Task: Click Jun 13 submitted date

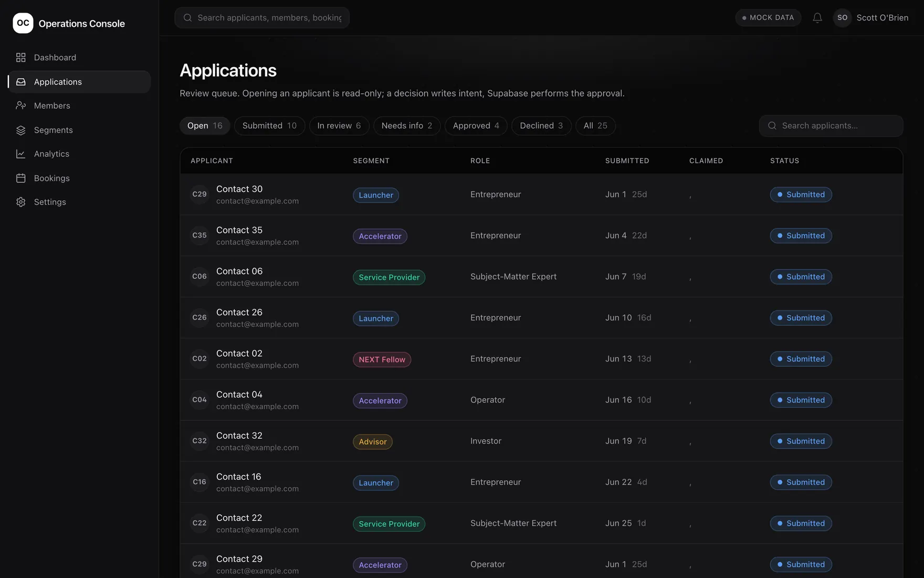Action: click(618, 359)
